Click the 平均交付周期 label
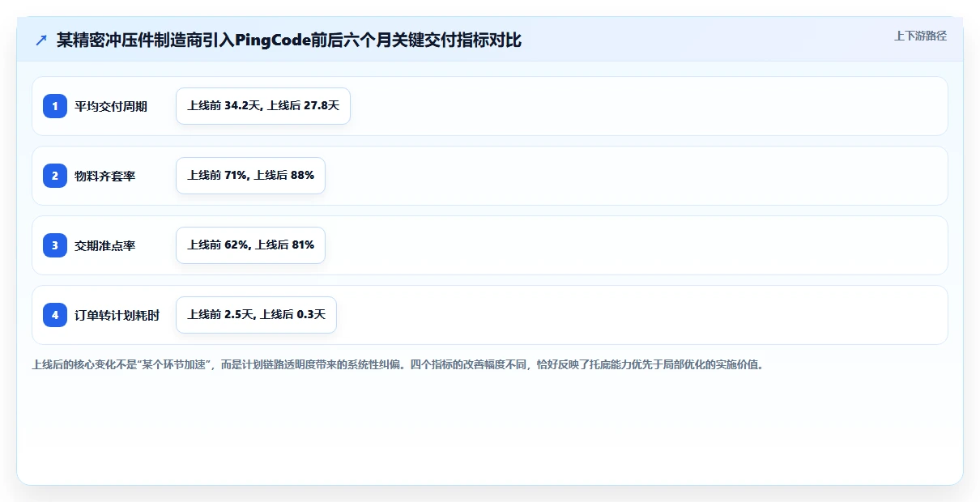 pyautogui.click(x=111, y=106)
